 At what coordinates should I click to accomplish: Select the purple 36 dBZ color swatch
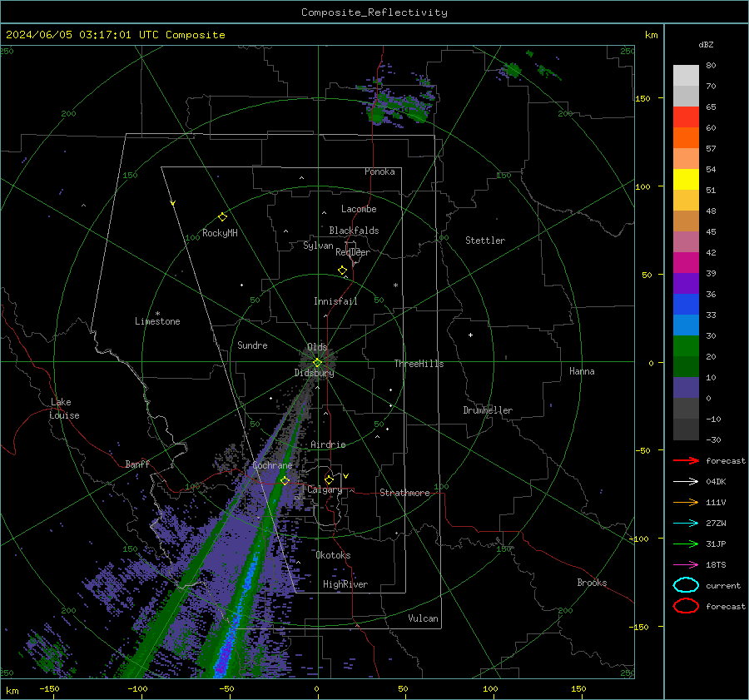[x=686, y=283]
